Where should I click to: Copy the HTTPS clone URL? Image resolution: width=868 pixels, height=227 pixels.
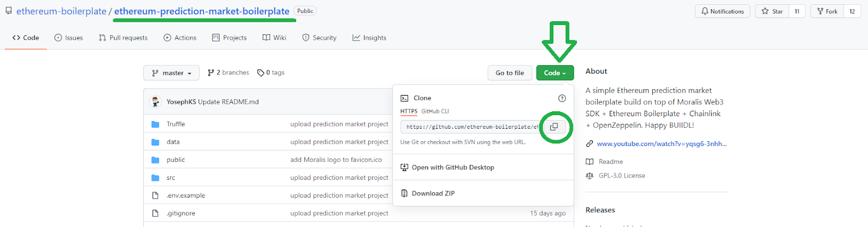554,127
